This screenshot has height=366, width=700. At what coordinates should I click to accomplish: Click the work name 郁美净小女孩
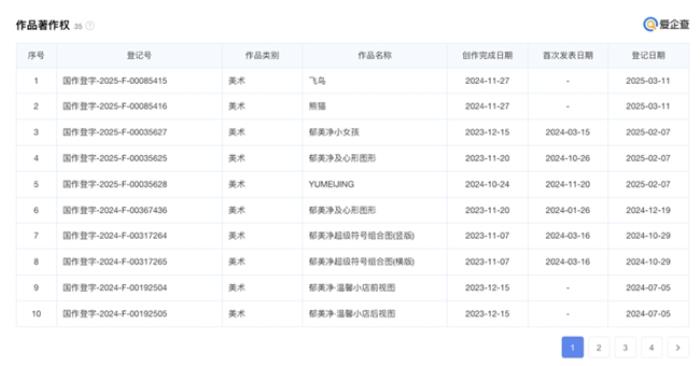tap(334, 132)
